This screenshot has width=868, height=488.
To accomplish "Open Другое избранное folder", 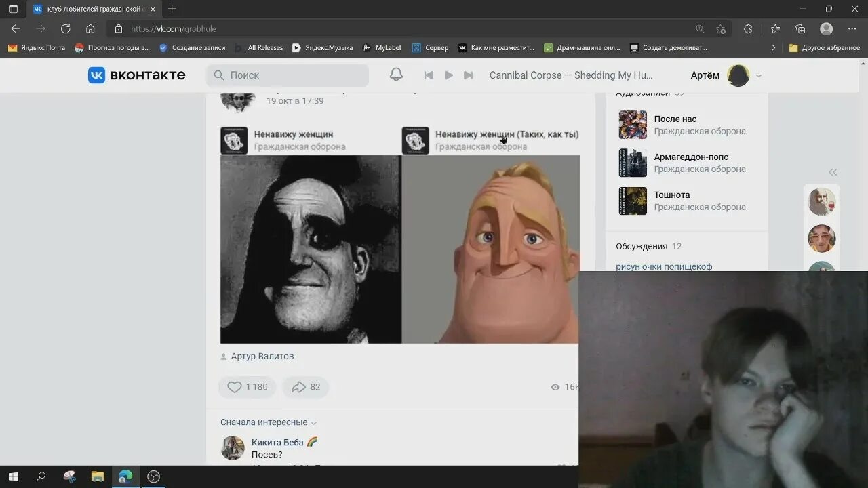I will coord(824,47).
